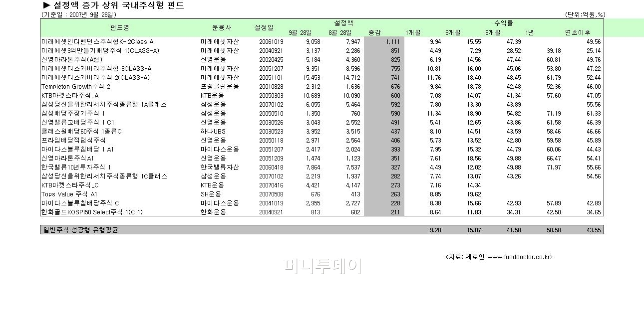Click the '3개월' column header
This screenshot has height=323, width=644.
pyautogui.click(x=453, y=32)
